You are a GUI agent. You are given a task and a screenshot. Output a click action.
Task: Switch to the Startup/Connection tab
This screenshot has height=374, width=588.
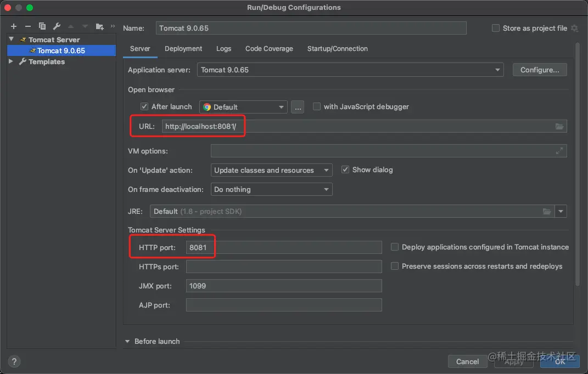click(x=338, y=49)
